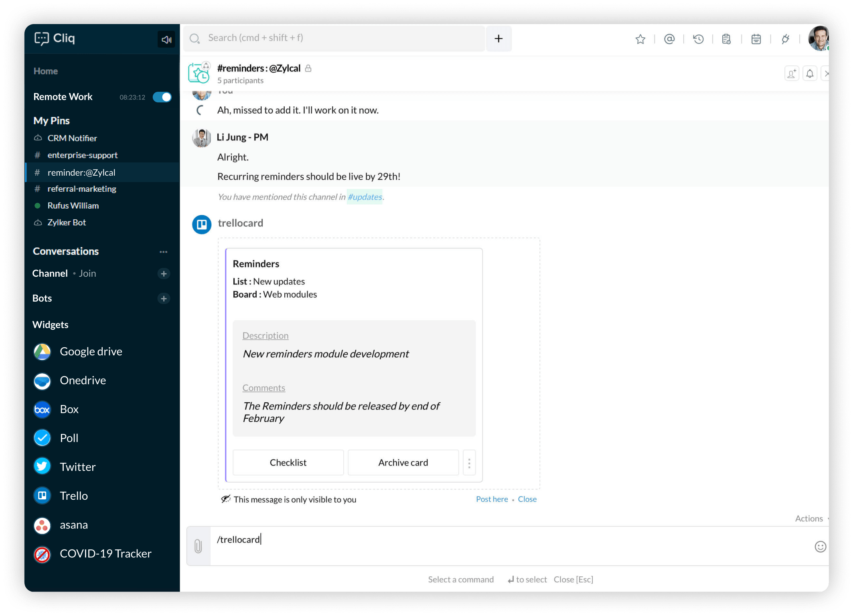The image size is (853, 616).
Task: Click the attachment paperclip icon
Action: click(x=198, y=546)
